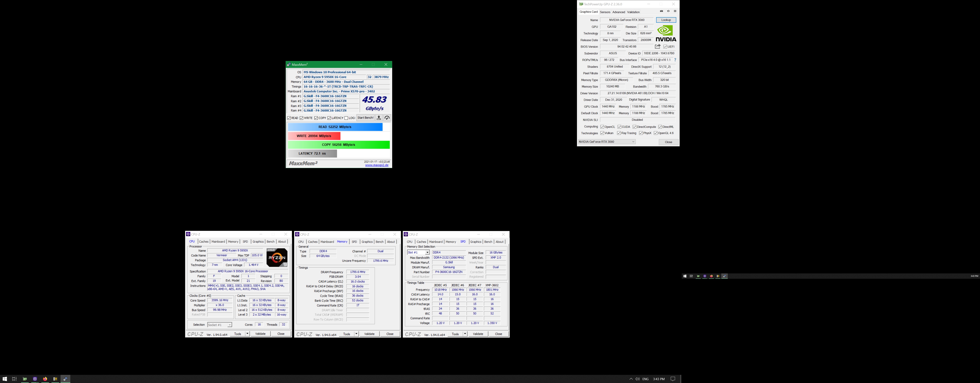The width and height of the screenshot is (980, 383).
Task: Click LATENCY 72.1 ns result bar
Action: click(x=312, y=154)
